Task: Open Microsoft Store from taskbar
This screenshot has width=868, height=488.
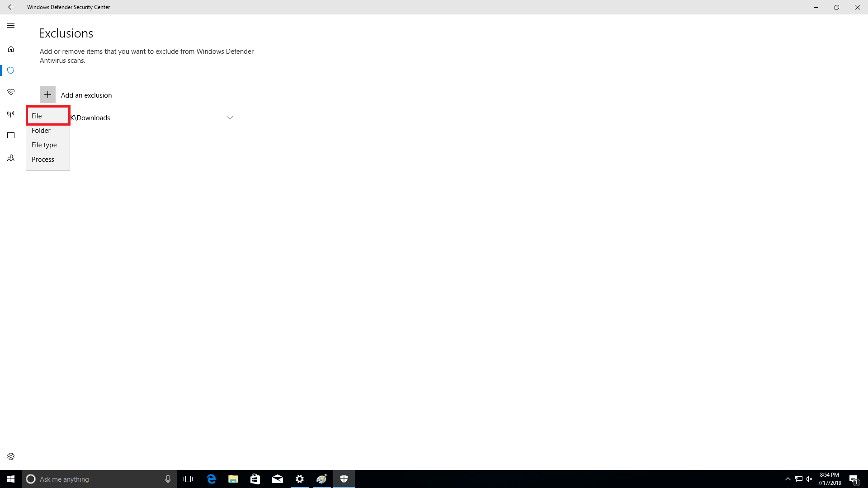Action: [x=255, y=479]
